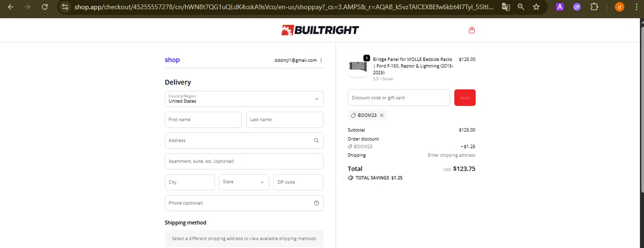This screenshot has height=248, width=644.
Task: Click the phone field help icon
Action: click(316, 203)
